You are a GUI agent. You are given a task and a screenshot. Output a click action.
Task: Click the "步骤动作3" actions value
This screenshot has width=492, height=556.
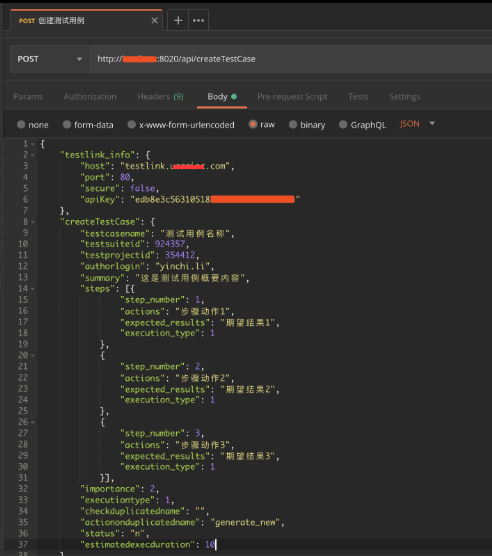click(202, 445)
